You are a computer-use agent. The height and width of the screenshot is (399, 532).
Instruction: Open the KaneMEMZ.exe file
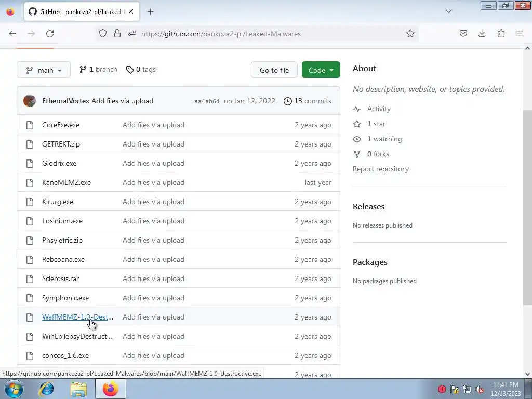66,182
